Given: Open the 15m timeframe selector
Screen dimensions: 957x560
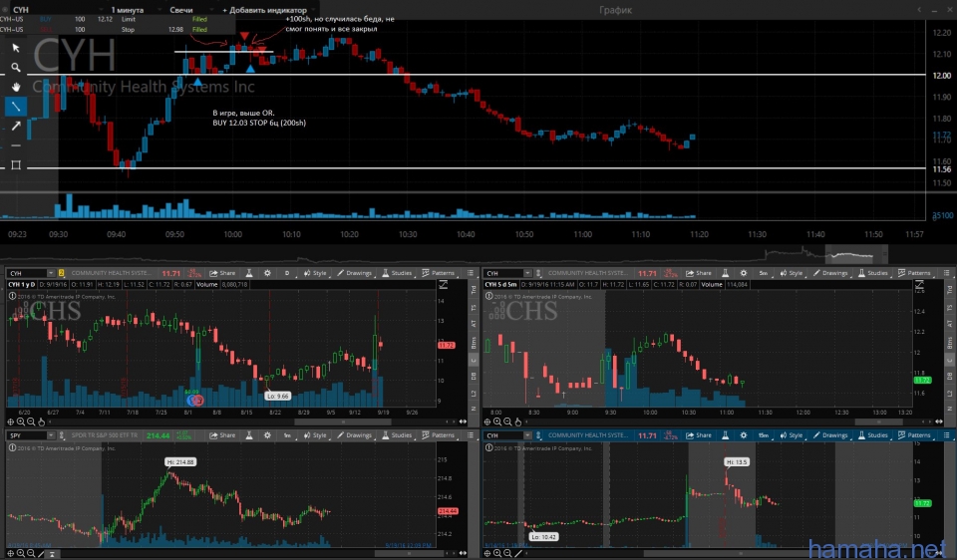Looking at the screenshot, I should 763,435.
